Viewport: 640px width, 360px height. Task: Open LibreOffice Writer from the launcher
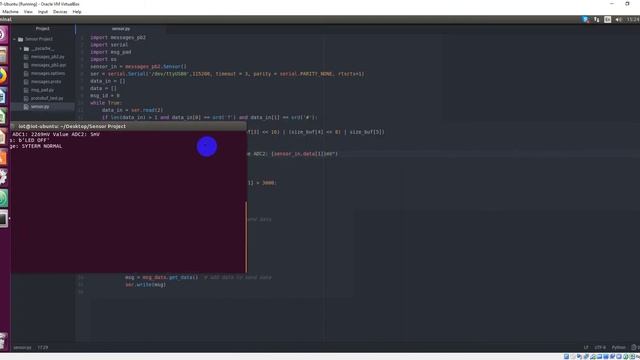tap(2, 96)
